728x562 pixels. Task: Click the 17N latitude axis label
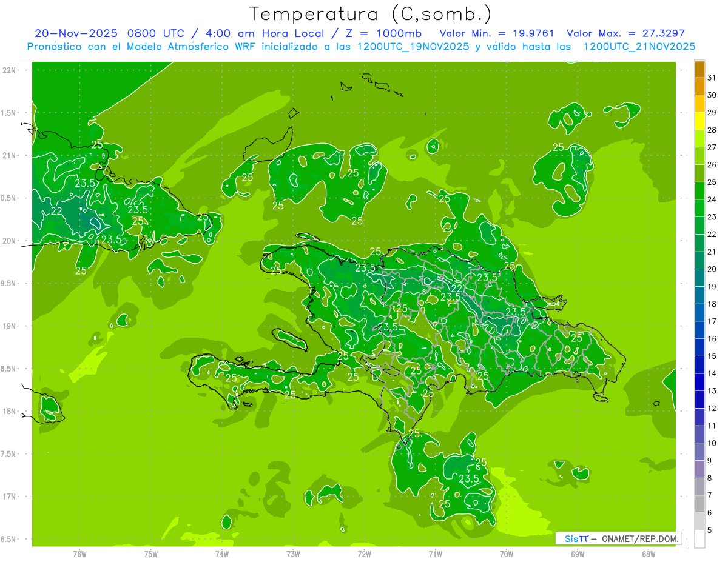10,497
